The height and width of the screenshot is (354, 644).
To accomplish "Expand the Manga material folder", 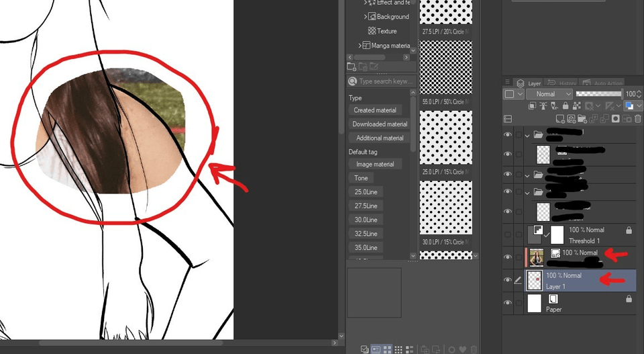I will pyautogui.click(x=360, y=45).
